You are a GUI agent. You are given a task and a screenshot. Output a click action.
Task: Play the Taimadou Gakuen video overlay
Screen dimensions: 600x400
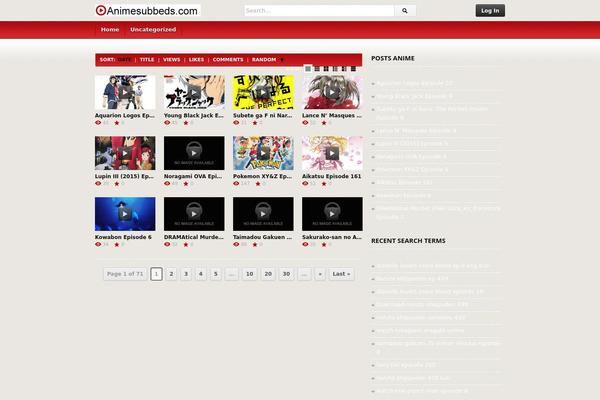(263, 214)
